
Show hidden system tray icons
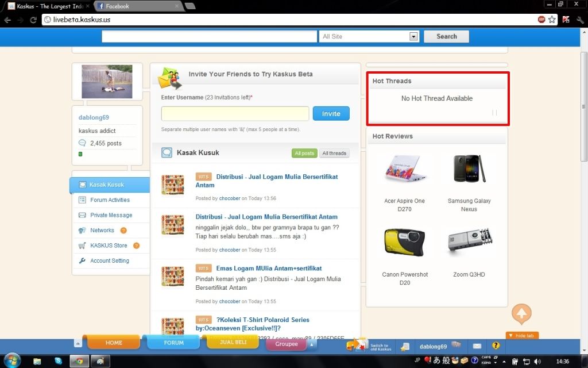click(x=504, y=362)
